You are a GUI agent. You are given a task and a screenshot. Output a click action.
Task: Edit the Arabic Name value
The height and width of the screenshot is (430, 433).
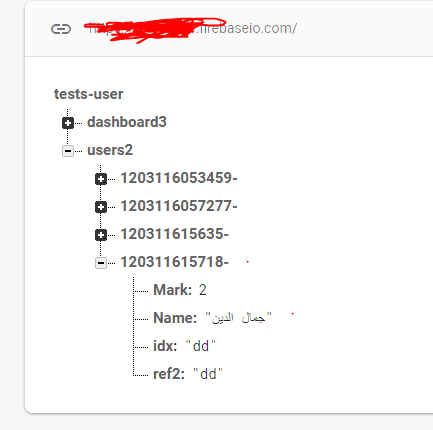tap(238, 318)
